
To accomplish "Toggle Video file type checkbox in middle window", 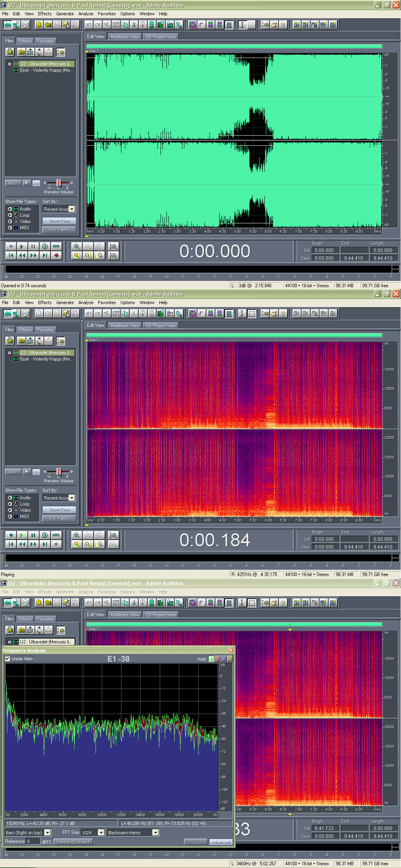I will pyautogui.click(x=10, y=510).
